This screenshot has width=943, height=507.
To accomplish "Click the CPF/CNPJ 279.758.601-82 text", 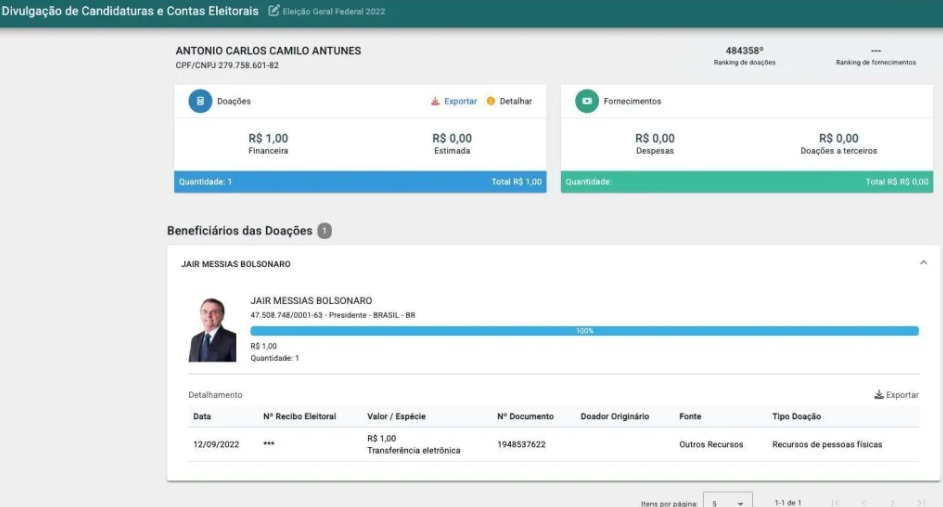I will [x=227, y=65].
